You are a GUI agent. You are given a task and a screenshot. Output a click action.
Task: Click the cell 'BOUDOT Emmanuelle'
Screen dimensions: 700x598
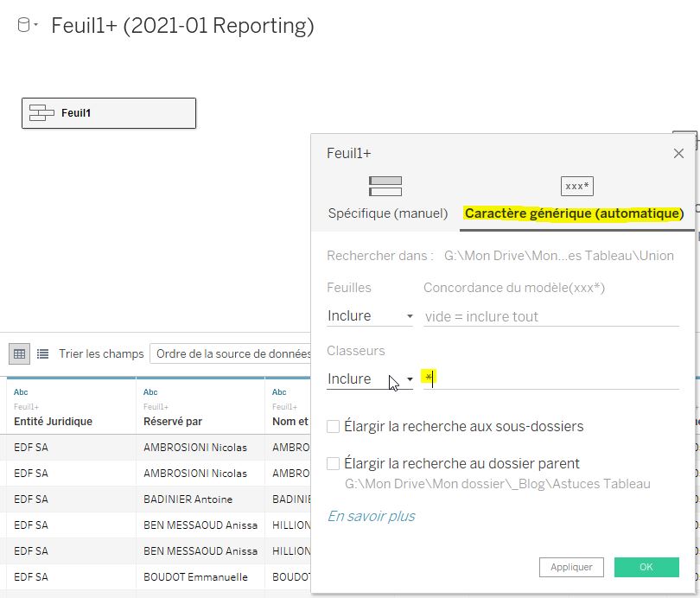tap(195, 577)
